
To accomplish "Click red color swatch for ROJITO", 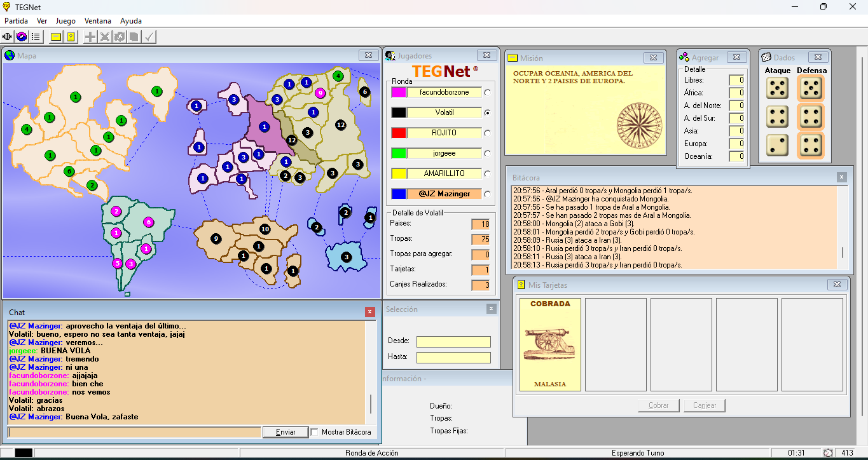I will (399, 133).
